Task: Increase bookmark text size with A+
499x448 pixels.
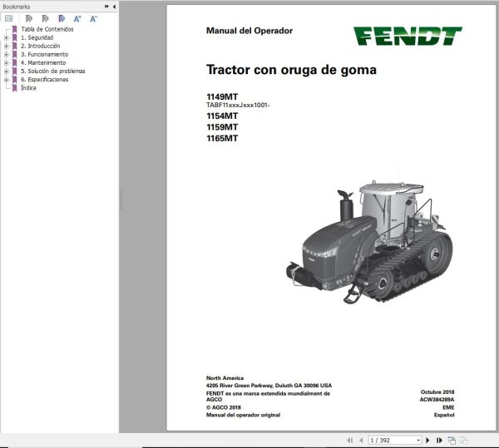Action: [77, 19]
